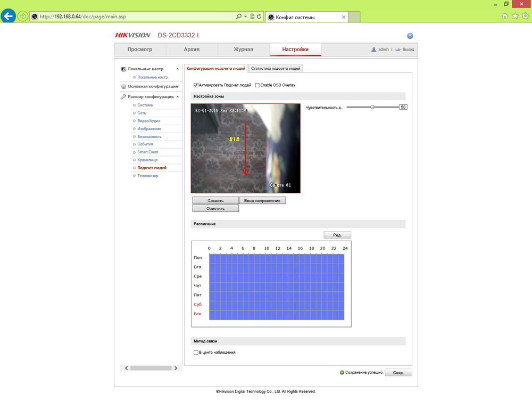Image resolution: width=532 pixels, height=409 pixels.
Task: Click the Выход logout icon
Action: coord(398,50)
